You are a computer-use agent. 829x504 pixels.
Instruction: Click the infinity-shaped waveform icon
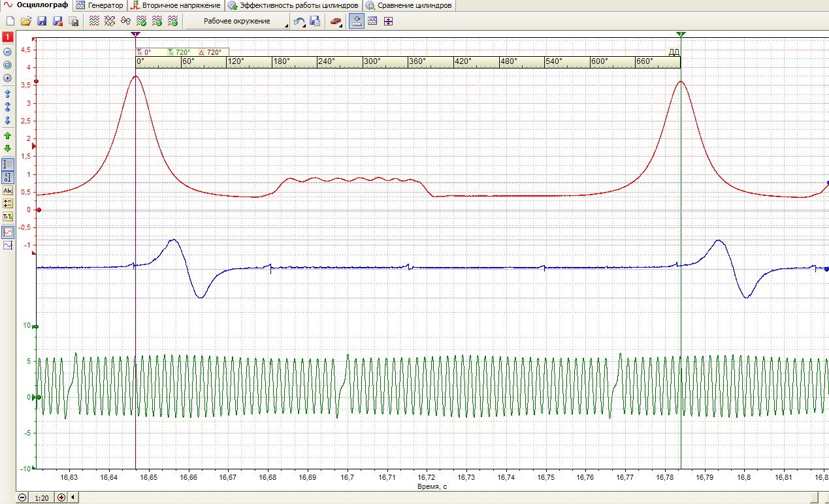tap(126, 22)
